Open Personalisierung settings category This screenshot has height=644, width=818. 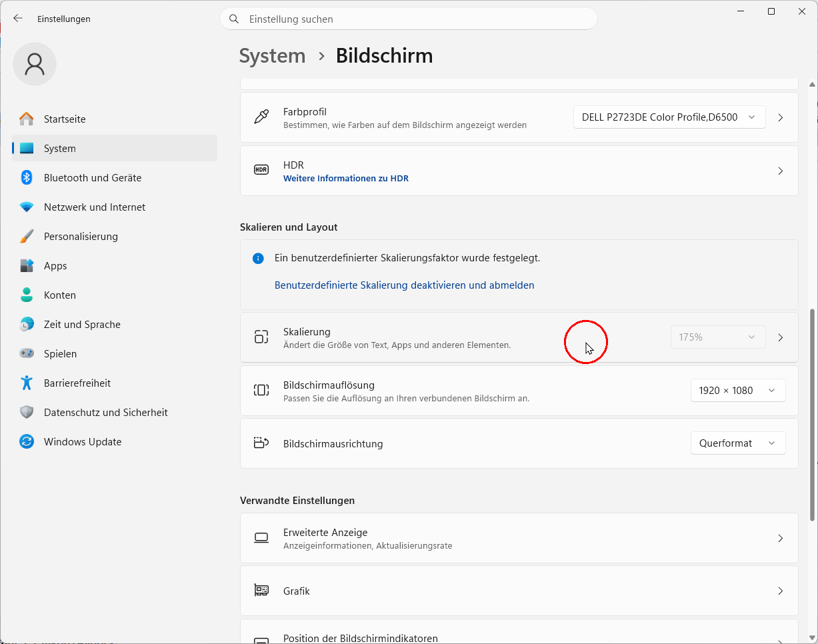point(115,237)
